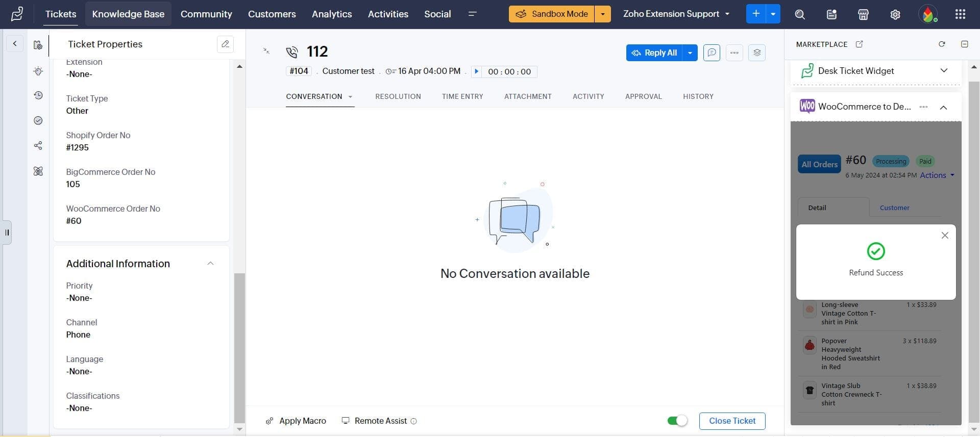Open the apps grid launcher icon

pyautogui.click(x=960, y=14)
